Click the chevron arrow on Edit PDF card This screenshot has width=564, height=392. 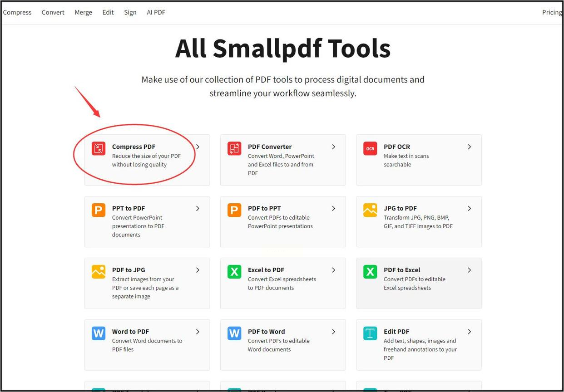[x=469, y=332]
